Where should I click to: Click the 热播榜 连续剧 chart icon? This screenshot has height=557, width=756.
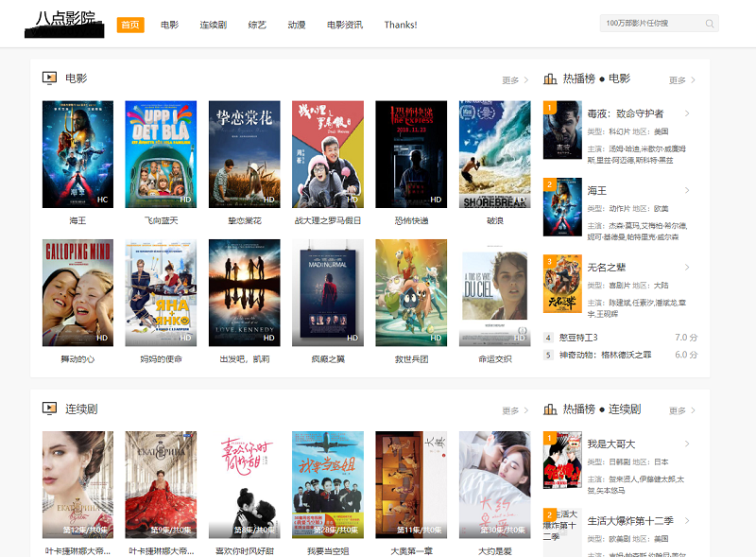(x=550, y=409)
